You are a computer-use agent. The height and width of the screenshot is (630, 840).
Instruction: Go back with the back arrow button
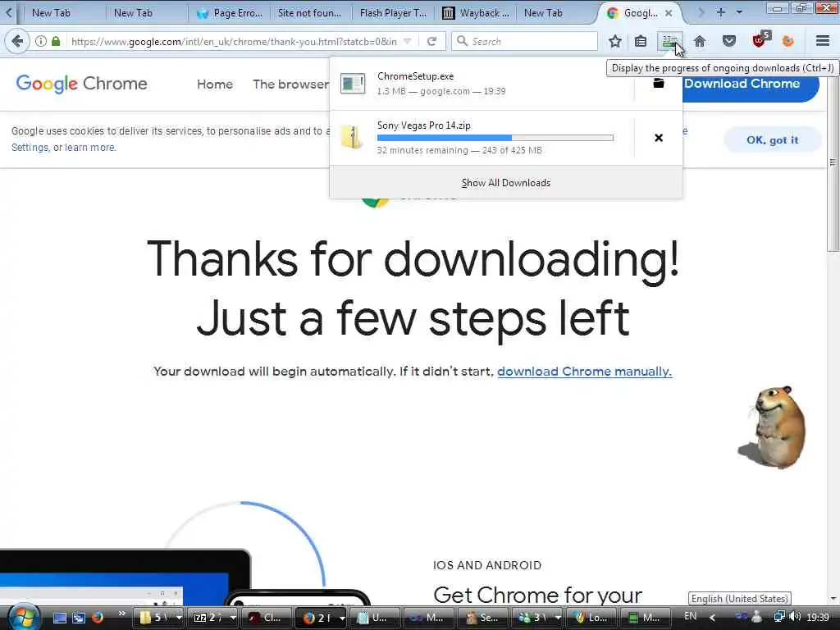tap(17, 41)
